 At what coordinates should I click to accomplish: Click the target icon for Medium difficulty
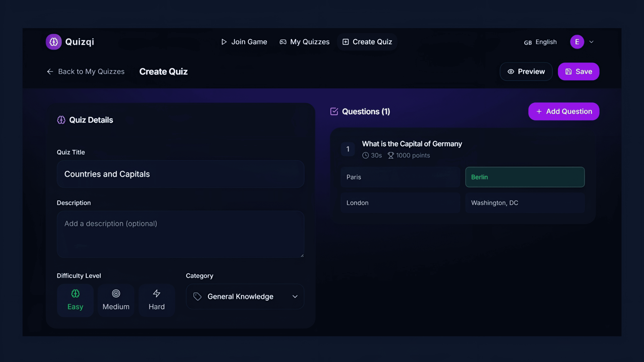click(x=116, y=293)
